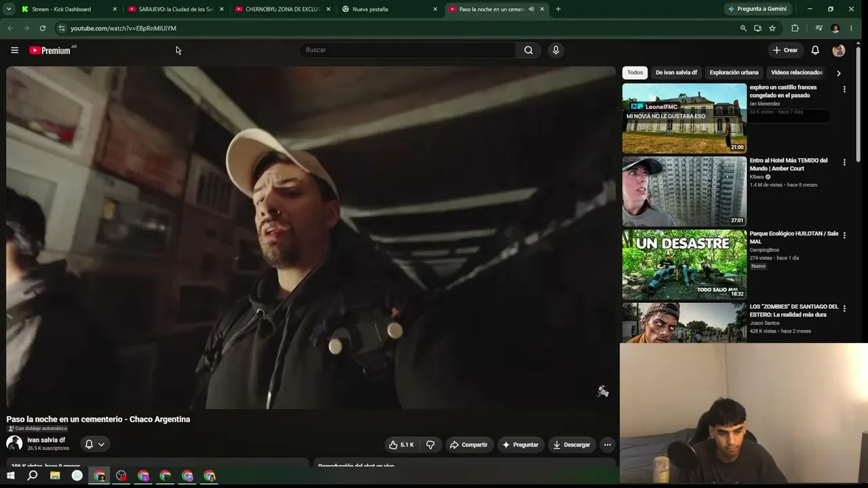
Task: Mute the playing tab's audio speaker icon
Action: [x=531, y=9]
